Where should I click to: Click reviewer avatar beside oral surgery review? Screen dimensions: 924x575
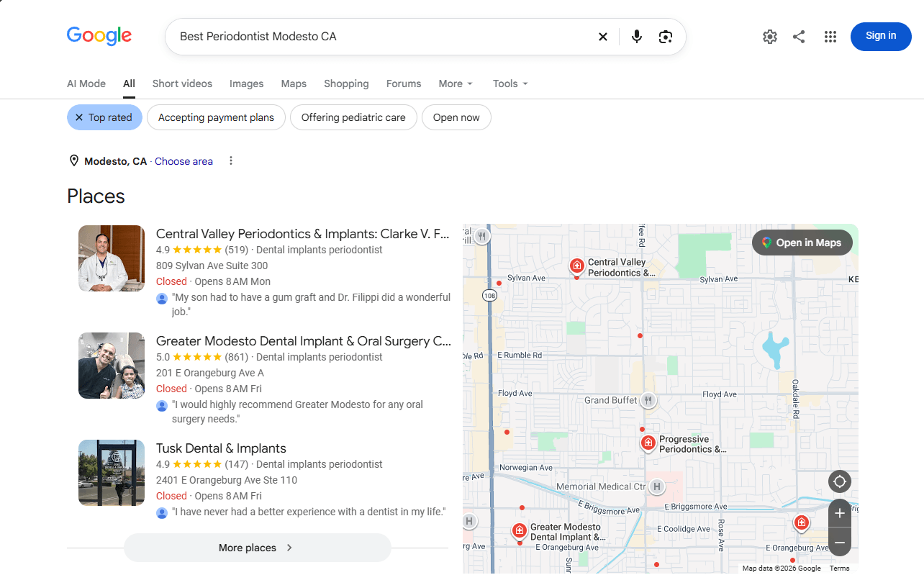tap(162, 405)
